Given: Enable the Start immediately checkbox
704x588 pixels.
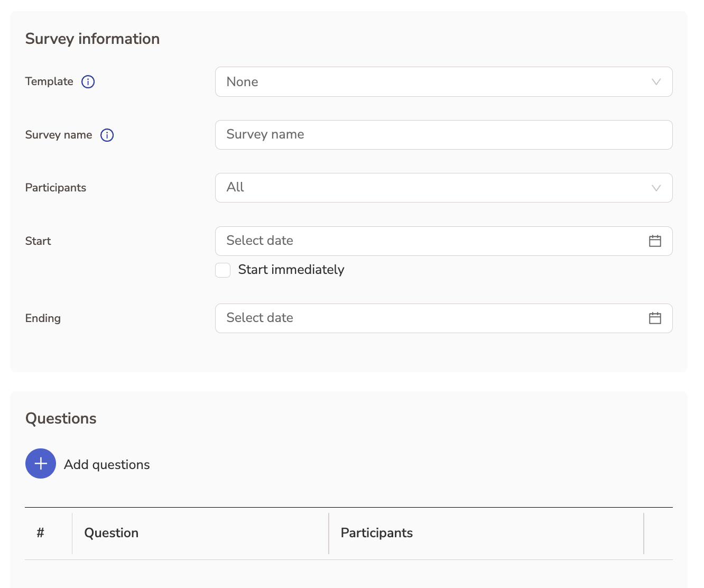Looking at the screenshot, I should [223, 270].
